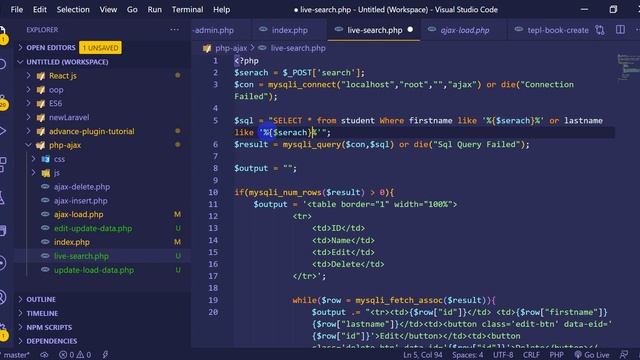Click the synchronize changes cloud icon
640x360 pixels.
point(44,355)
